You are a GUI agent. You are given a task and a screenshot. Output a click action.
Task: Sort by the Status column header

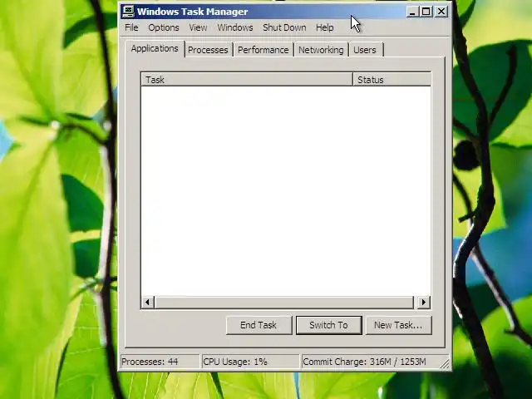(392, 80)
